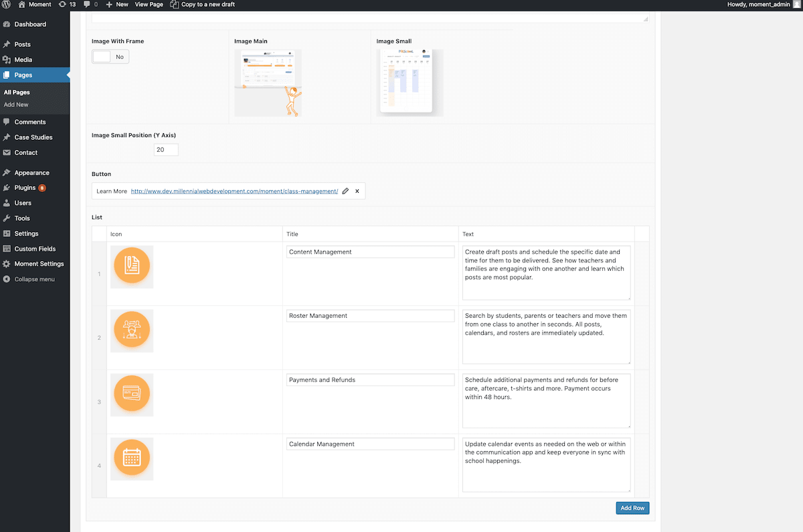Select the Image Main thumbnail
The image size is (803, 532).
coord(268,83)
